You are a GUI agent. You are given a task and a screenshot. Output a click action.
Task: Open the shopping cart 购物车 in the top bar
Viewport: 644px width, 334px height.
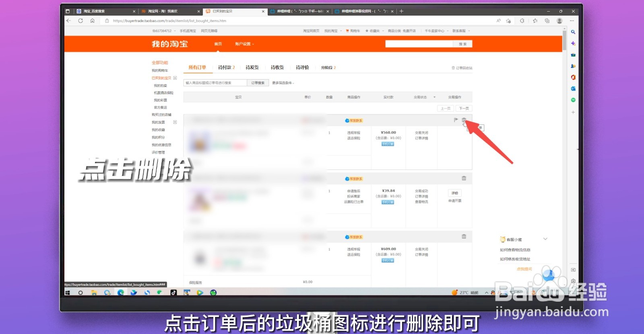click(x=353, y=31)
